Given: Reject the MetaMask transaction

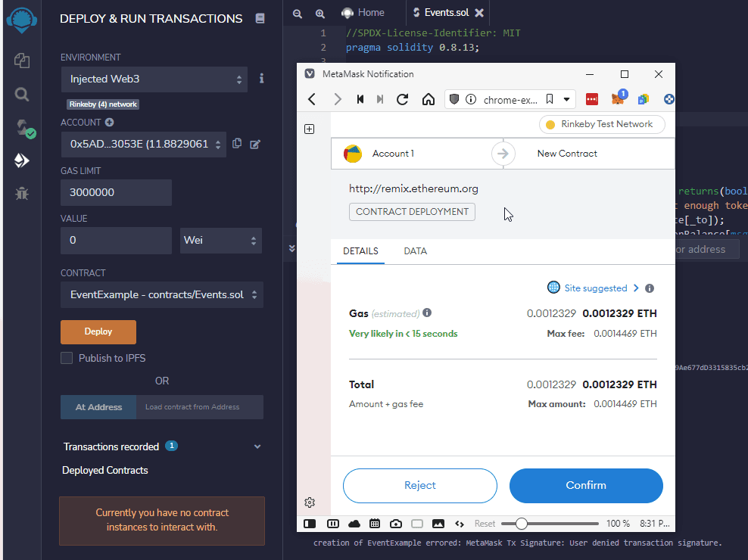Looking at the screenshot, I should tap(419, 486).
